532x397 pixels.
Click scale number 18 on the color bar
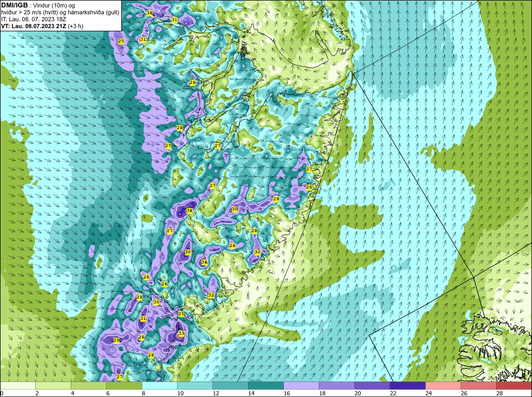tap(322, 393)
